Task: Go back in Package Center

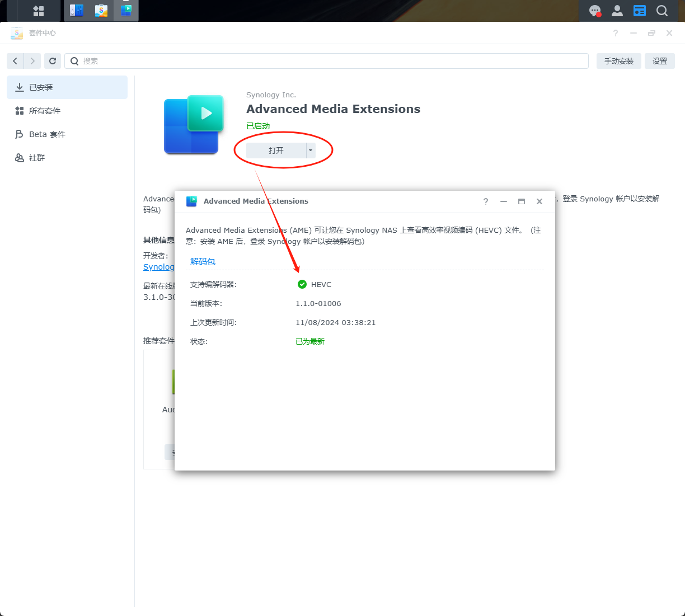Action: (x=15, y=61)
